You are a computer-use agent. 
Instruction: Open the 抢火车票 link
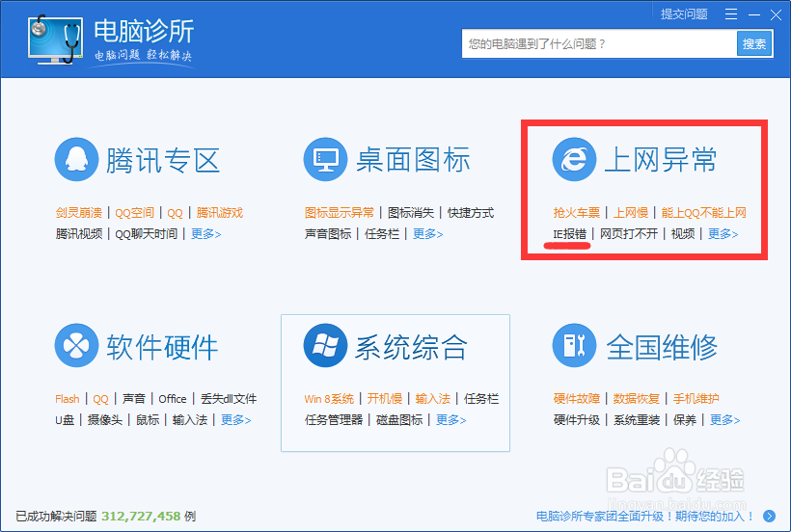tap(577, 213)
